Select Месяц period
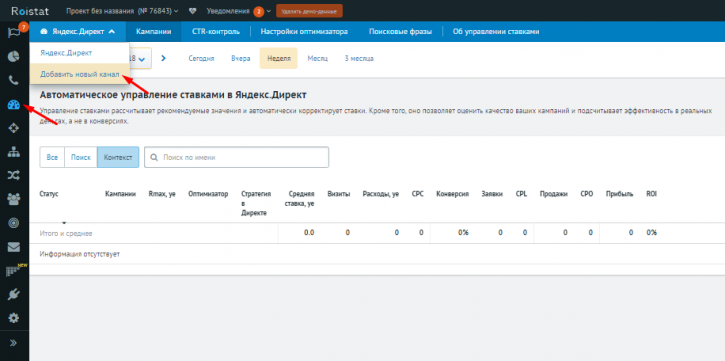The height and width of the screenshot is (361, 725). pos(317,59)
